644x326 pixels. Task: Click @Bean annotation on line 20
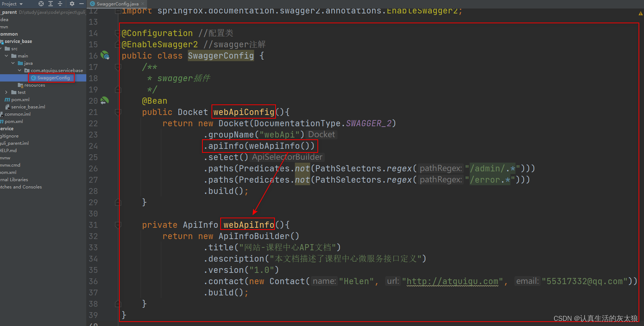coord(155,101)
